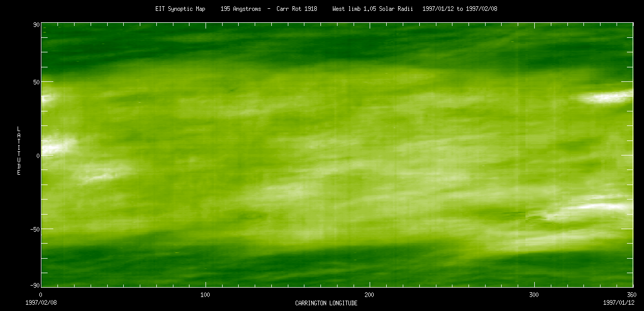Click the -90 latitude tick label
Screen dimensions: 644x311
[35, 286]
